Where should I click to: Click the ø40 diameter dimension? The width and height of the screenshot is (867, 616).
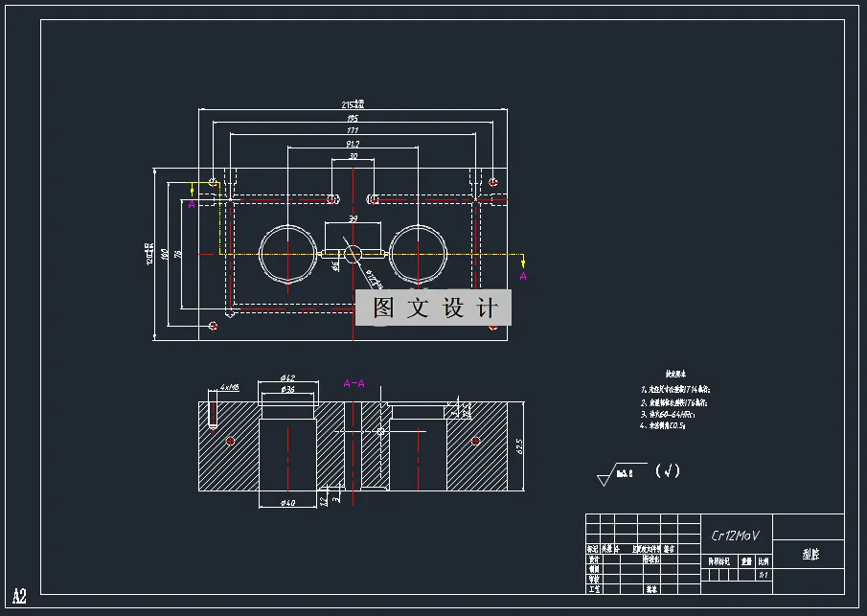[x=287, y=503]
